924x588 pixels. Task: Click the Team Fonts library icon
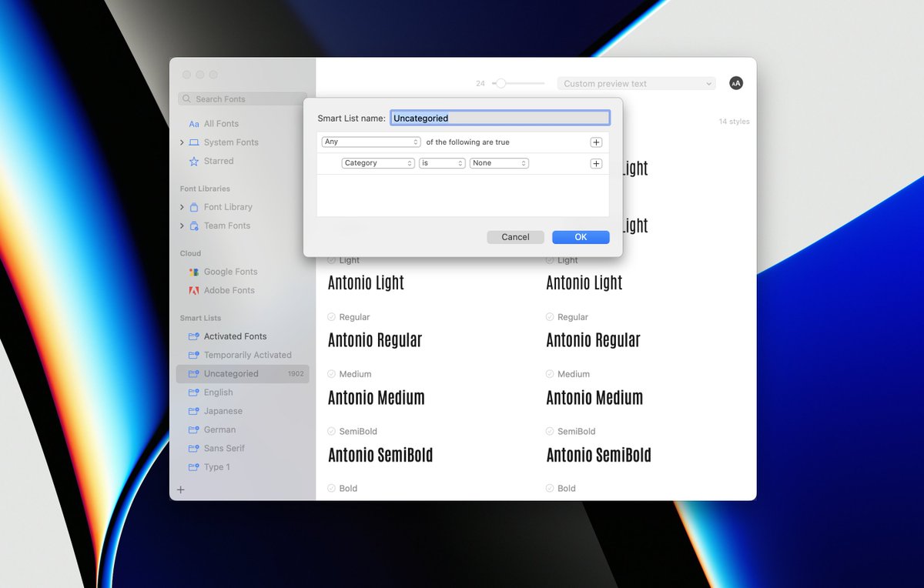(x=194, y=226)
